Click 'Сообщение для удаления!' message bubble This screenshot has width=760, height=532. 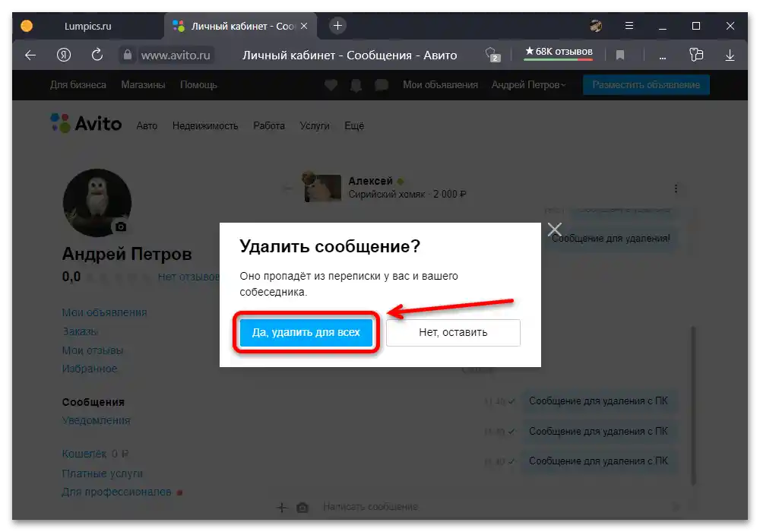click(x=611, y=239)
